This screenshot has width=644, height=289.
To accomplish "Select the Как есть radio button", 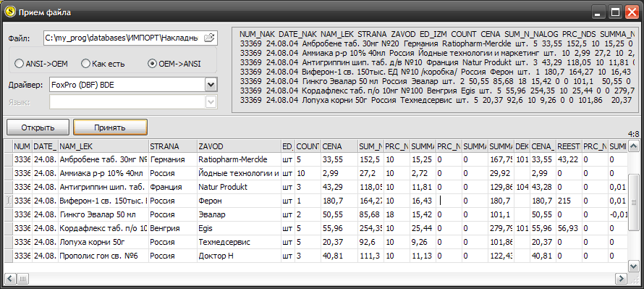I will pos(103,64).
